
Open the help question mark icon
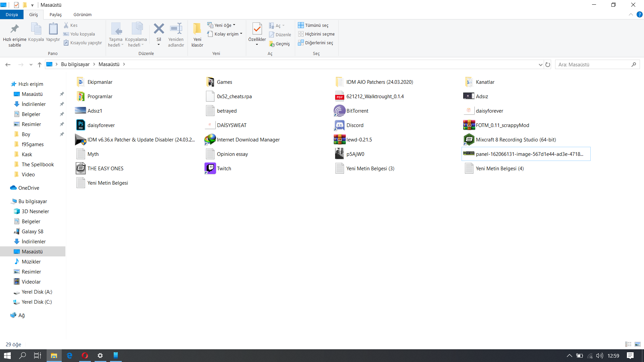point(640,14)
